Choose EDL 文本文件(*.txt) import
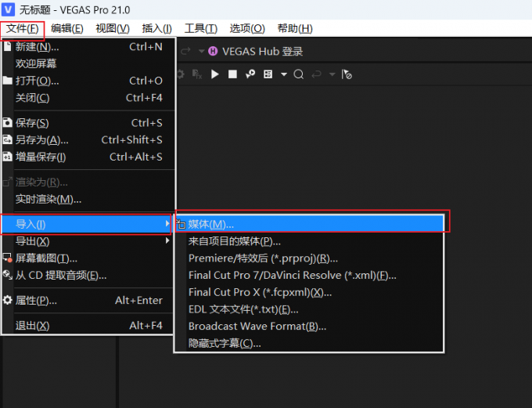The image size is (532, 408). 309,309
